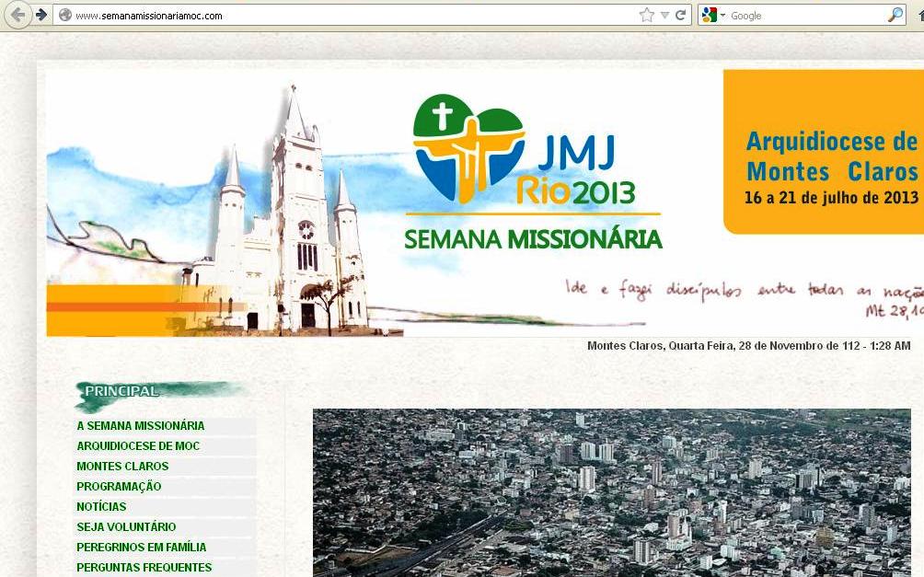
Task: Click the magnifier search icon
Action: tap(895, 16)
